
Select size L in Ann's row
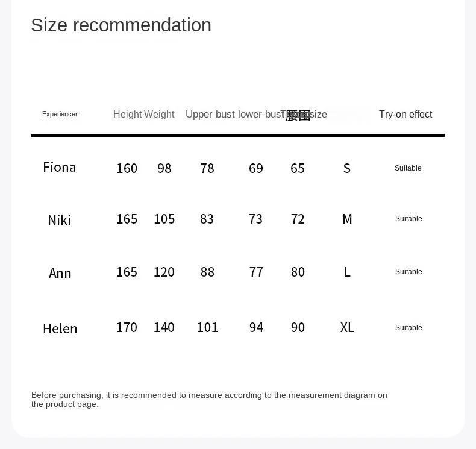click(x=347, y=272)
